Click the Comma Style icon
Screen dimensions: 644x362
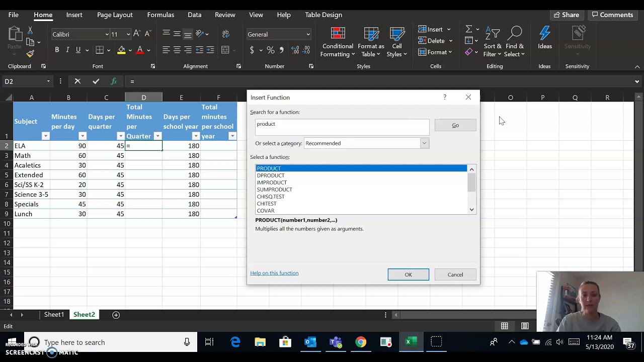click(282, 50)
